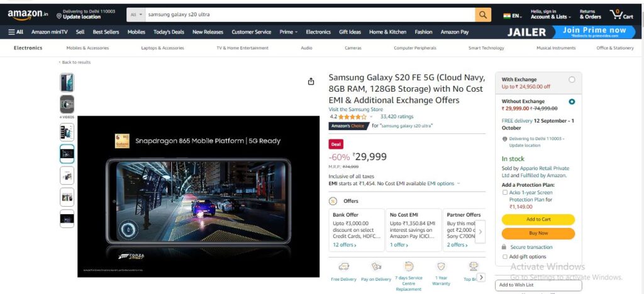The width and height of the screenshot is (644, 294).
Task: Open Best Sellers nav item
Action: [106, 32]
